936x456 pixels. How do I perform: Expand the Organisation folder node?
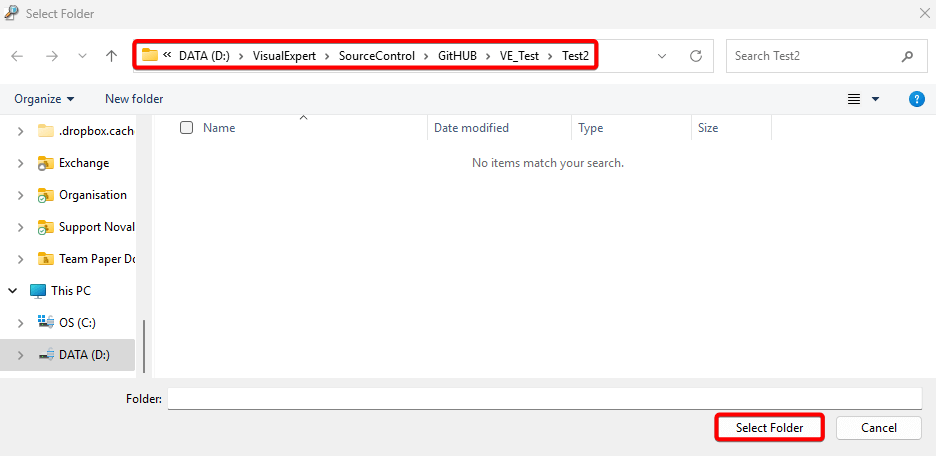click(x=20, y=195)
